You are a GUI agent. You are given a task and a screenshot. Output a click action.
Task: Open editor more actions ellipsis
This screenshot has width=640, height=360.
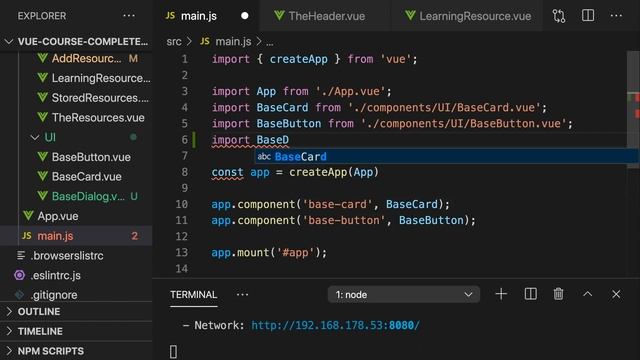coord(616,16)
